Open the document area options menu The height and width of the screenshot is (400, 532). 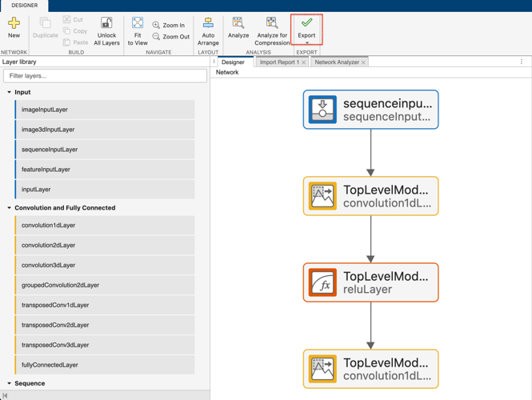(x=522, y=62)
